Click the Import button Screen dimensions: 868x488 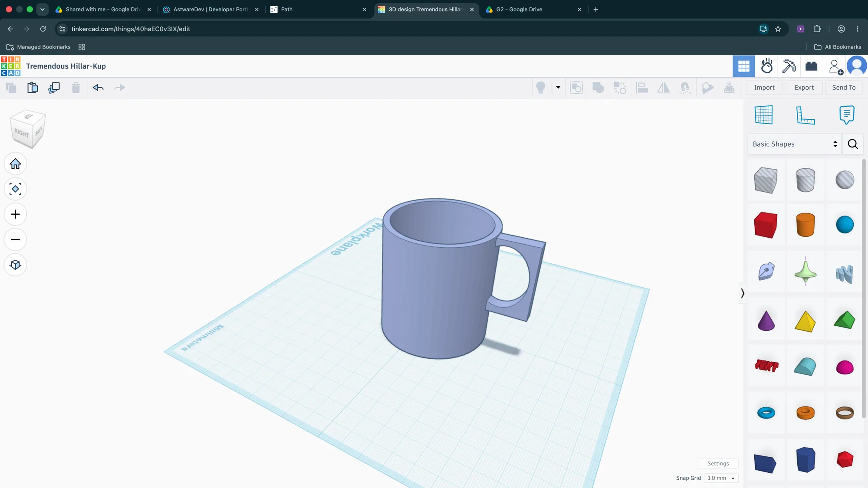click(764, 88)
